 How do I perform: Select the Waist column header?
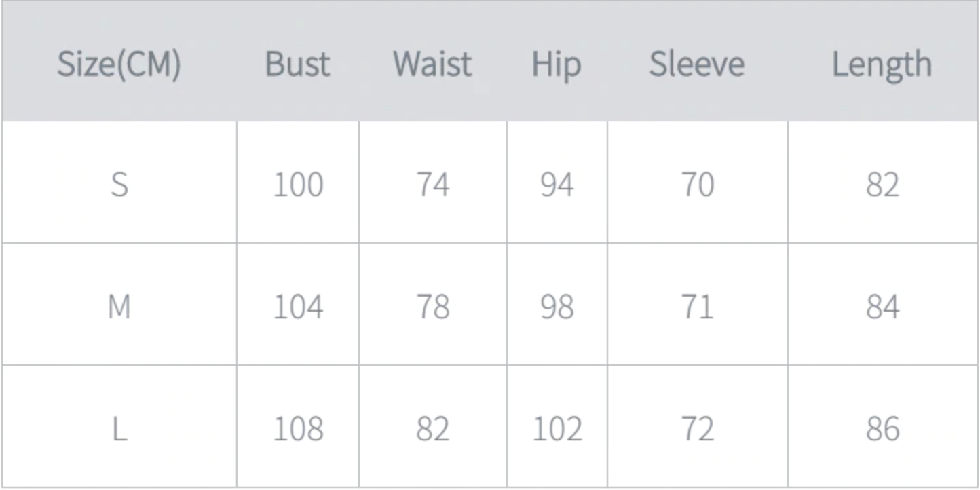(x=432, y=64)
